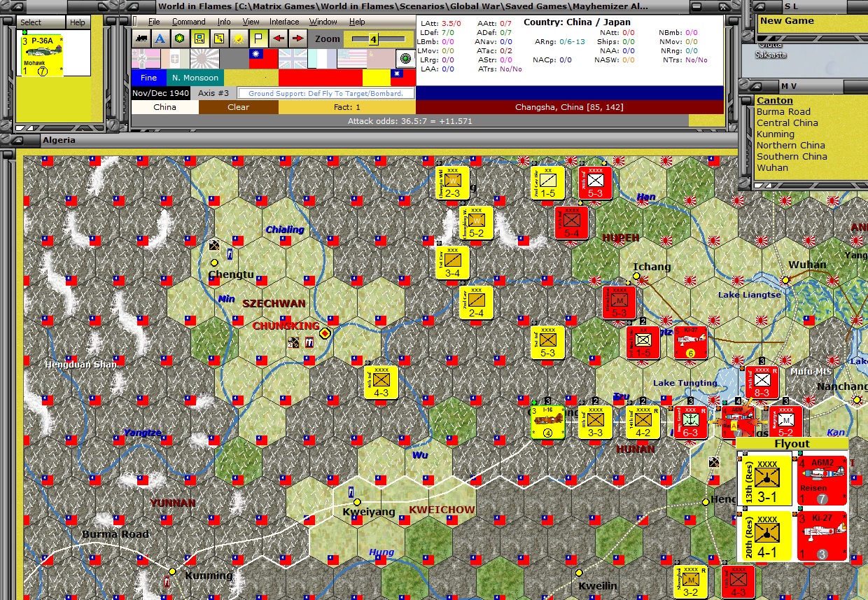Jump to Central China in the map views list

point(787,123)
